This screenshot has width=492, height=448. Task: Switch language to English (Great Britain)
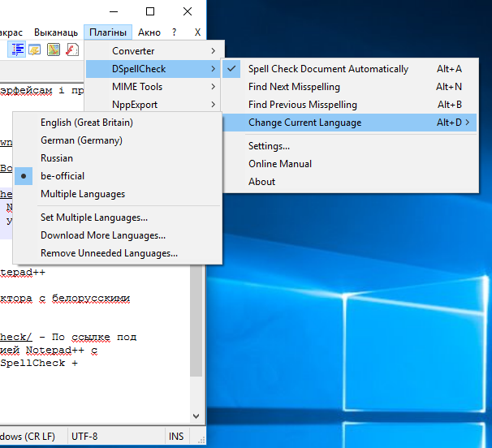pos(87,123)
